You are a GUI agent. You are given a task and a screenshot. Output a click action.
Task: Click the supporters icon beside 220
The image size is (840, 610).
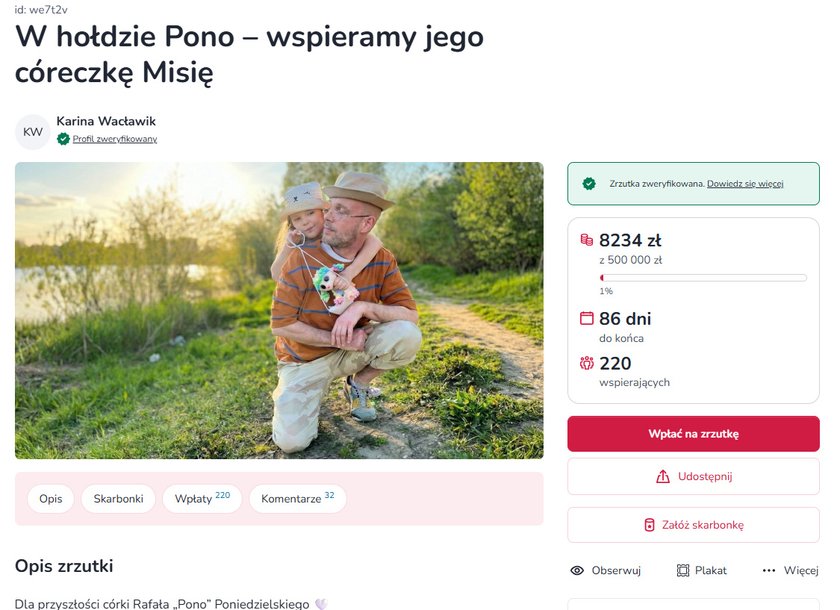point(587,364)
